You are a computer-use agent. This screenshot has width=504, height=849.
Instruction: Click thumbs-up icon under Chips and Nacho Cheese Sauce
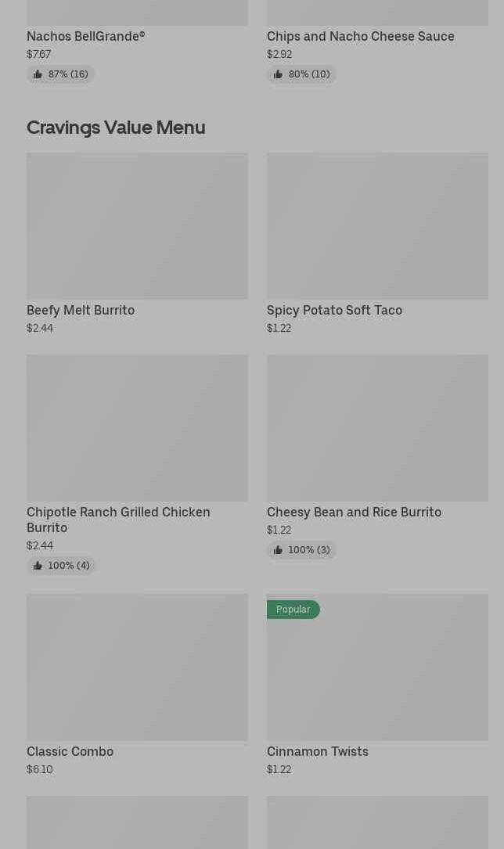(278, 74)
